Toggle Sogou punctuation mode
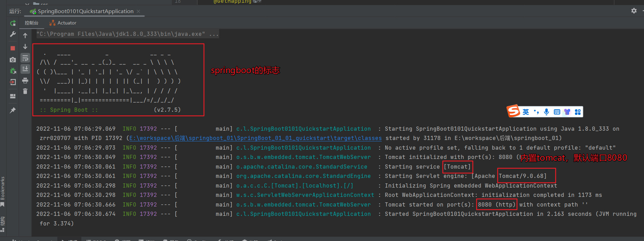The width and height of the screenshot is (644, 241). coord(536,112)
